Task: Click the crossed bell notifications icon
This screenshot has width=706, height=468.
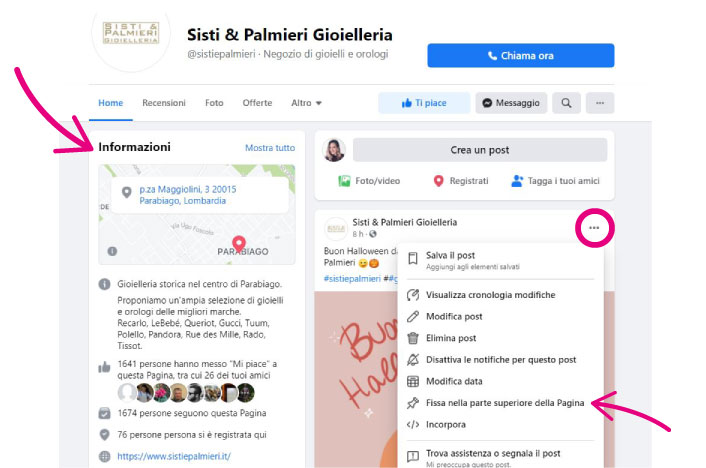Action: 413,360
